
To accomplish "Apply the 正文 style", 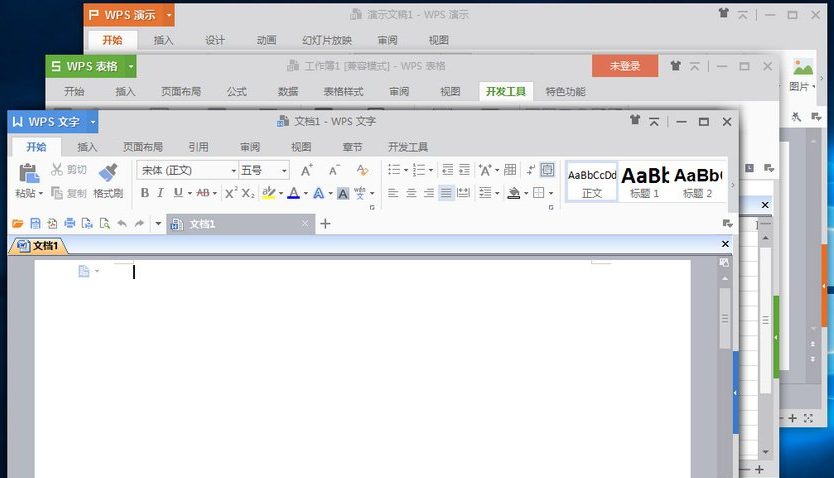I will tap(592, 182).
